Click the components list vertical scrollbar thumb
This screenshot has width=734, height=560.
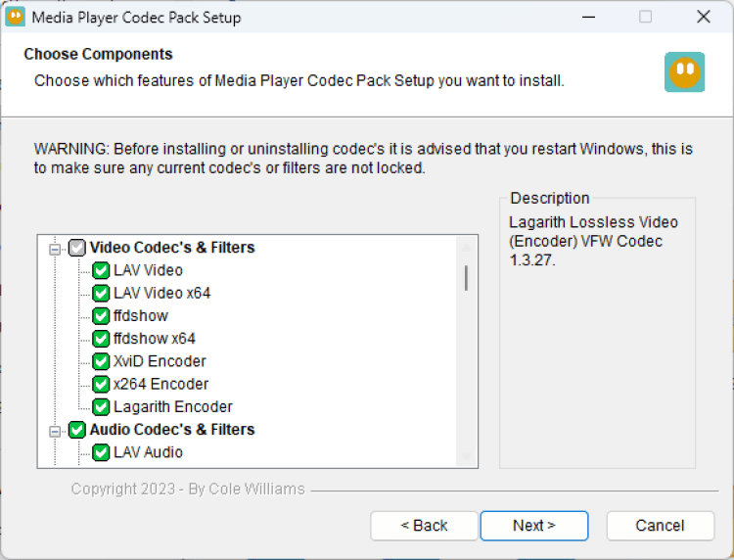point(466,278)
